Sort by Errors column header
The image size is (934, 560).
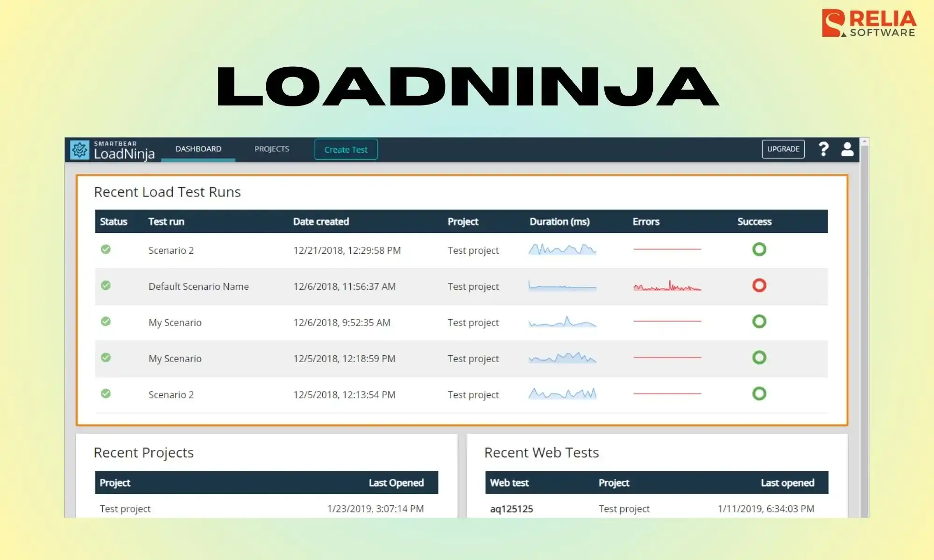(x=646, y=222)
